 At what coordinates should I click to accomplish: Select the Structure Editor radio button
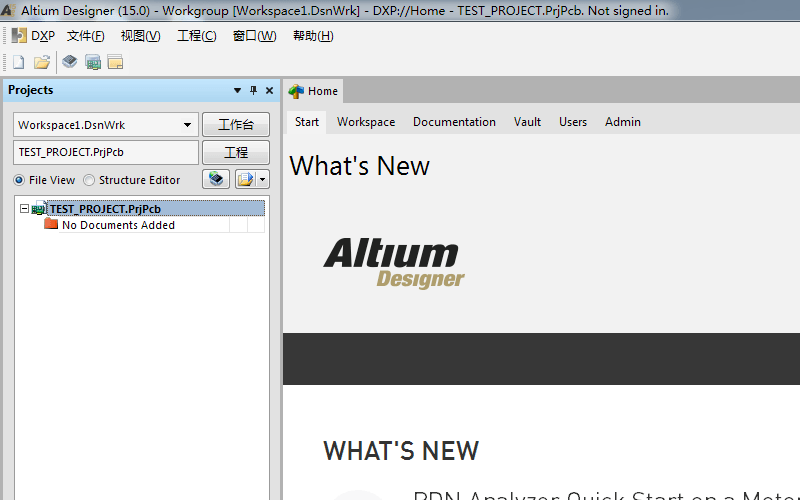[x=89, y=180]
